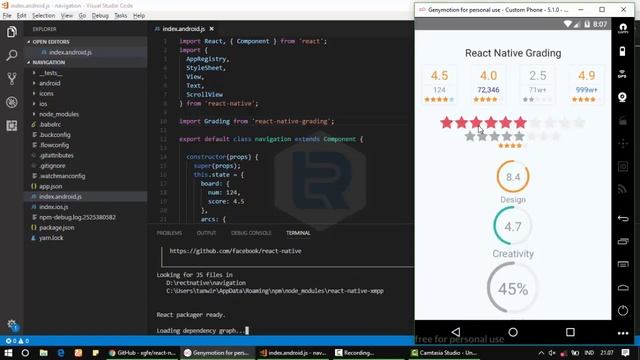Open the Genymotion GPS widget

point(622,74)
